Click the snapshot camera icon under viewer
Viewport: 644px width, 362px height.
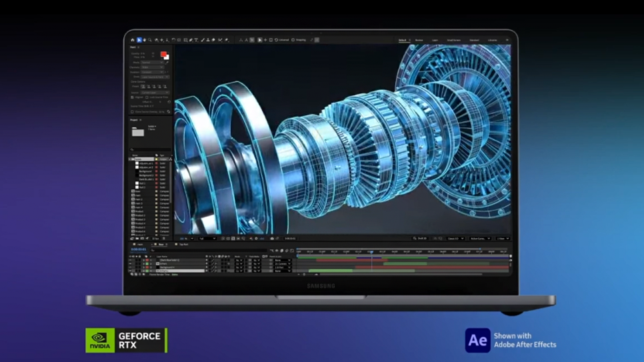click(x=272, y=238)
